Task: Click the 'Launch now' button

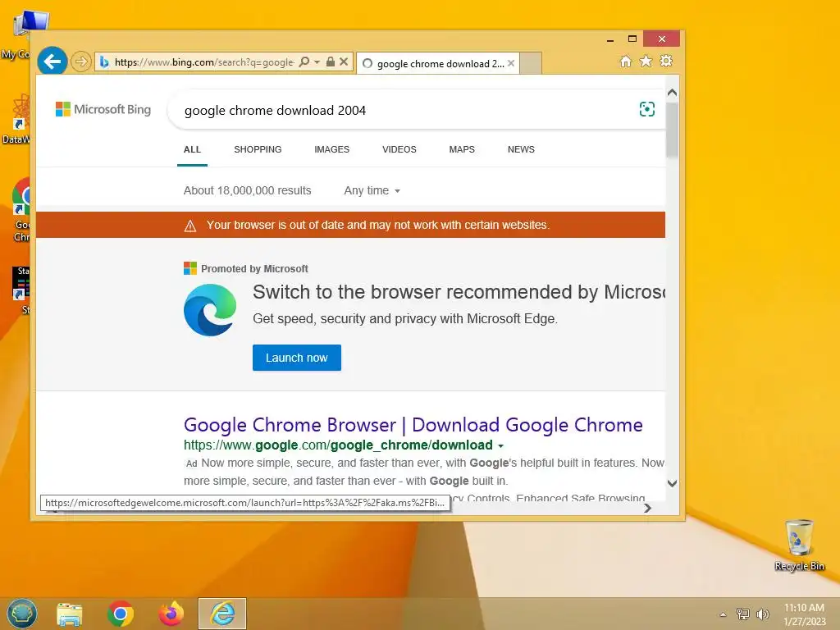Action: click(x=297, y=358)
